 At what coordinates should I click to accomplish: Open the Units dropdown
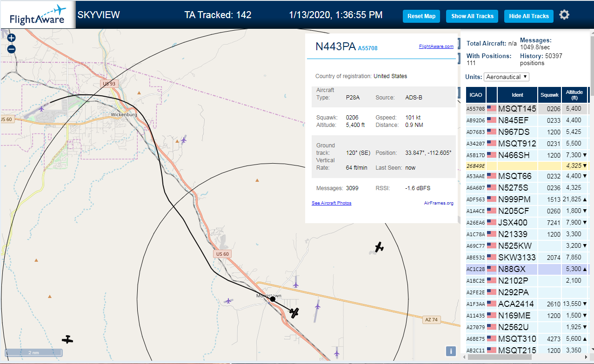point(507,77)
